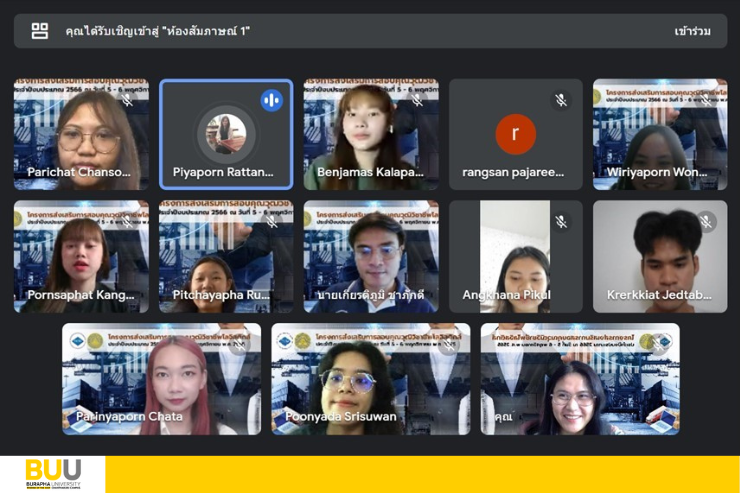Click muted mic icon on Pitchayapha's tile
The width and height of the screenshot is (740, 493).
pyautogui.click(x=271, y=222)
